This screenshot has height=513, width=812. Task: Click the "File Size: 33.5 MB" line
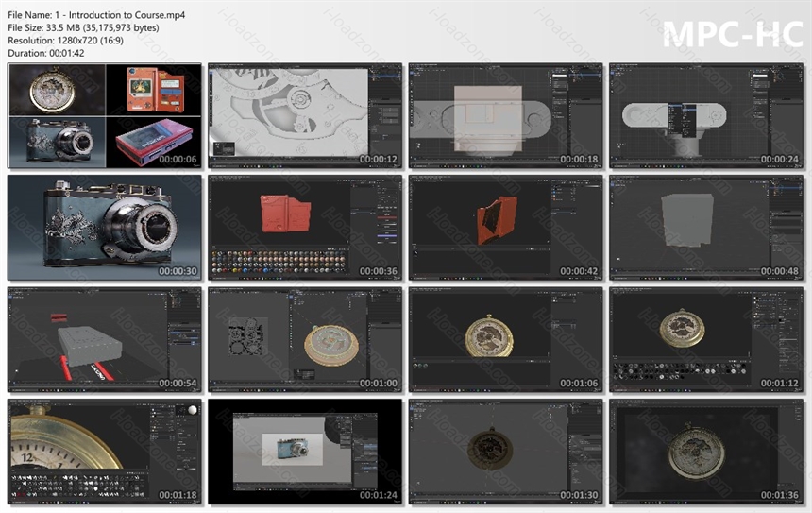[x=83, y=27]
